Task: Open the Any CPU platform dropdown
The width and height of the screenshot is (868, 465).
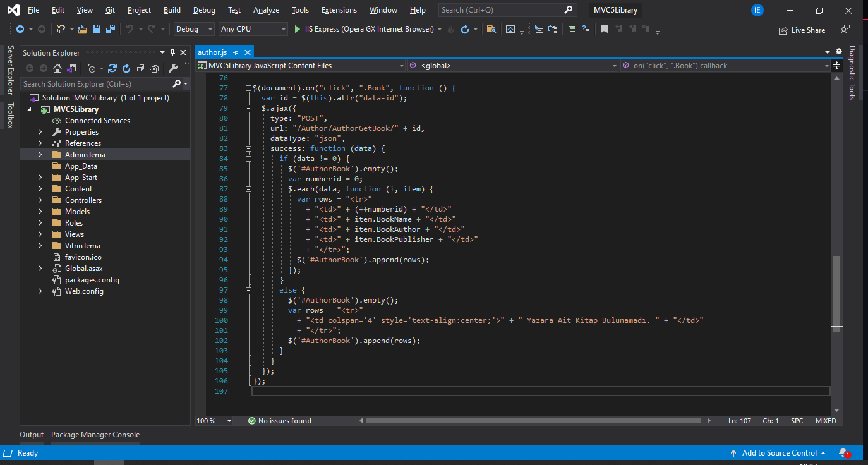Action: click(x=253, y=29)
